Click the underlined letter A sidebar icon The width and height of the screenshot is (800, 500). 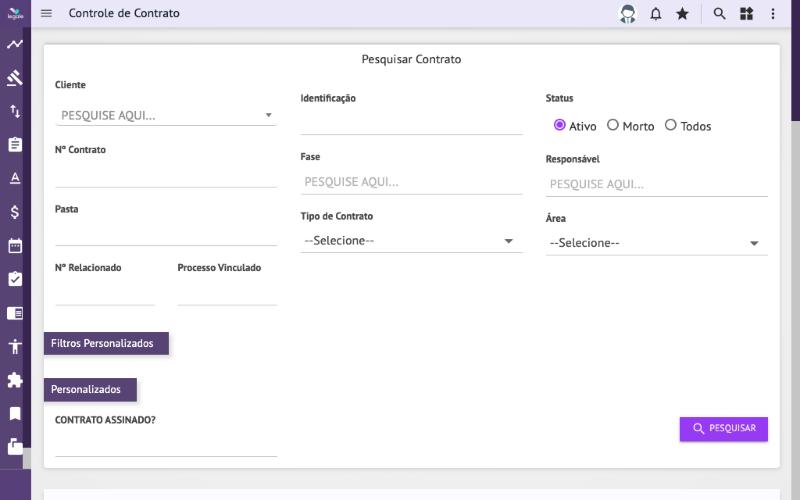pos(15,178)
